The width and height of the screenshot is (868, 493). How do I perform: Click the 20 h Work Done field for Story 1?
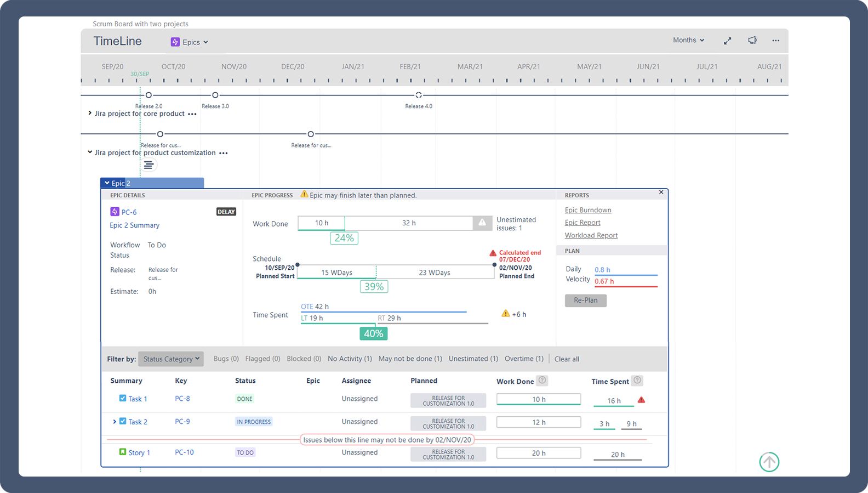pyautogui.click(x=539, y=453)
